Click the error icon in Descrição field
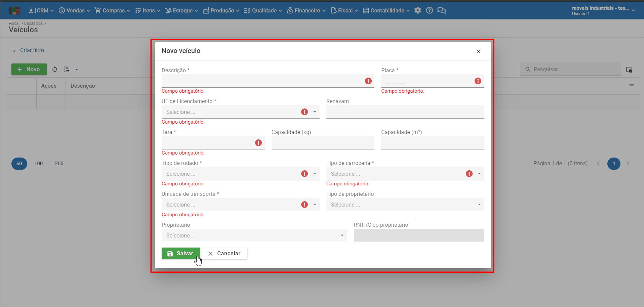The width and height of the screenshot is (644, 307). pyautogui.click(x=368, y=81)
